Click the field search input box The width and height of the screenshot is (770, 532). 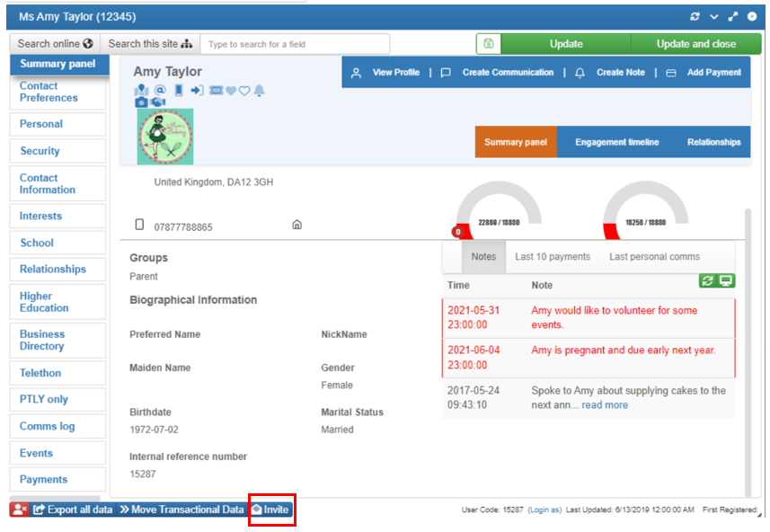coord(296,43)
